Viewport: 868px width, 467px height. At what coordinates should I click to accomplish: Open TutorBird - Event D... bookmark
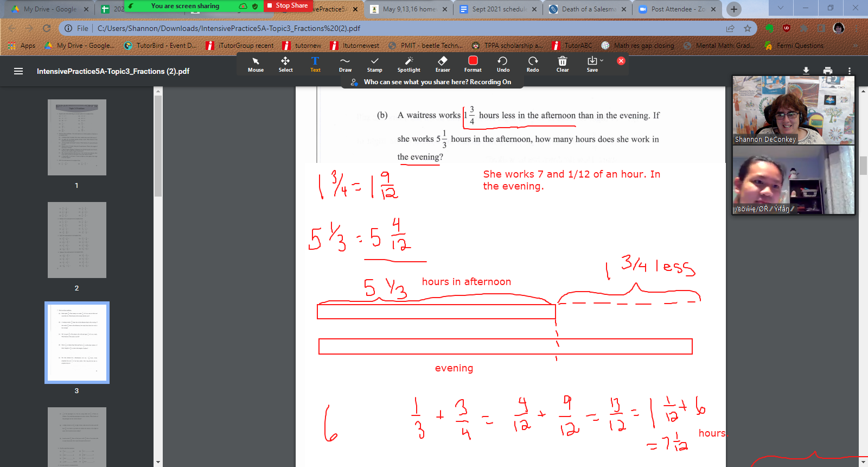tap(161, 46)
